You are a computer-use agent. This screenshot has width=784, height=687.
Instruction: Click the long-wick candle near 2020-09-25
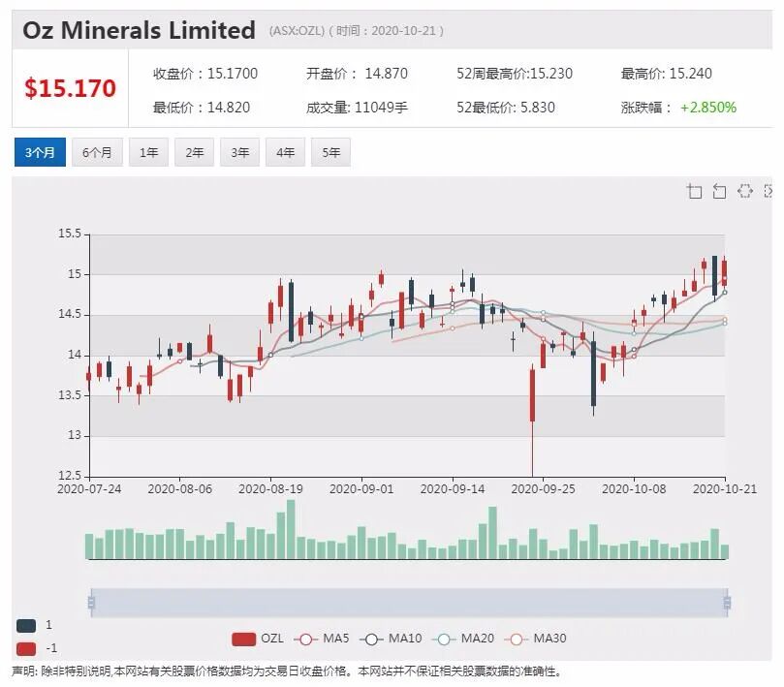(532, 420)
